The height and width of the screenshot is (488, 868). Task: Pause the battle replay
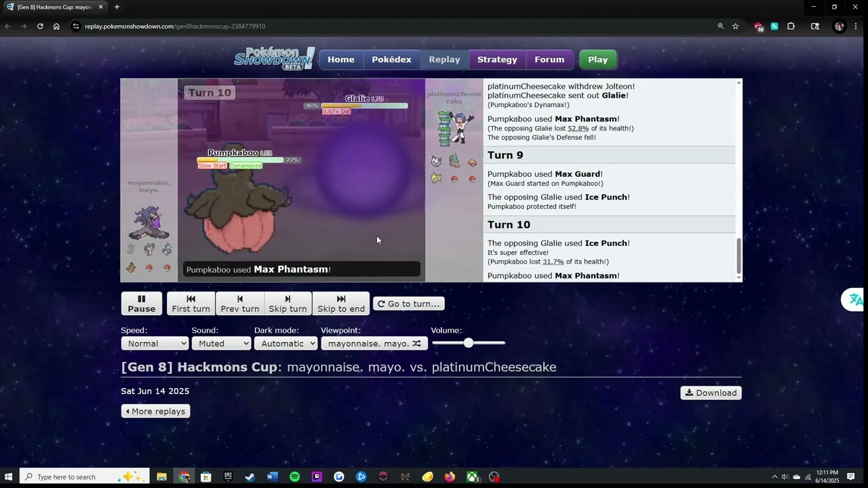click(x=142, y=304)
